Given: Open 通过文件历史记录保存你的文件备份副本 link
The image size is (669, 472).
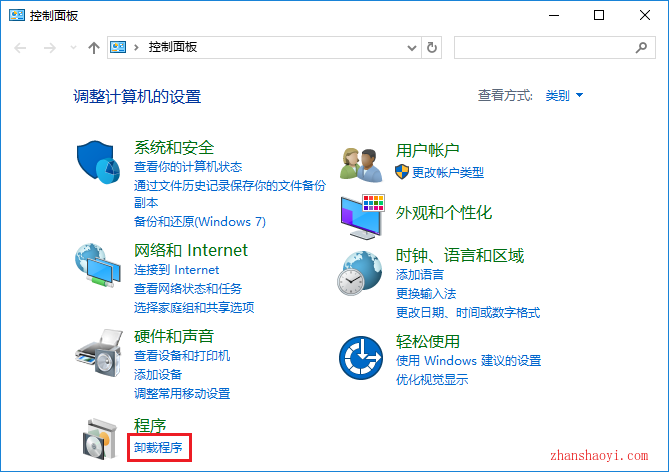Looking at the screenshot, I should pyautogui.click(x=230, y=194).
